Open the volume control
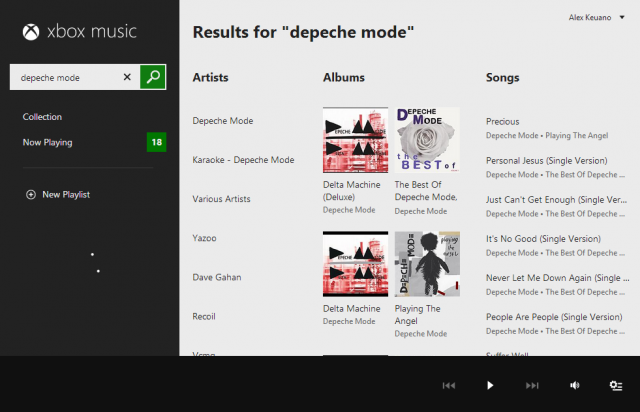The height and width of the screenshot is (412, 640). pos(575,385)
